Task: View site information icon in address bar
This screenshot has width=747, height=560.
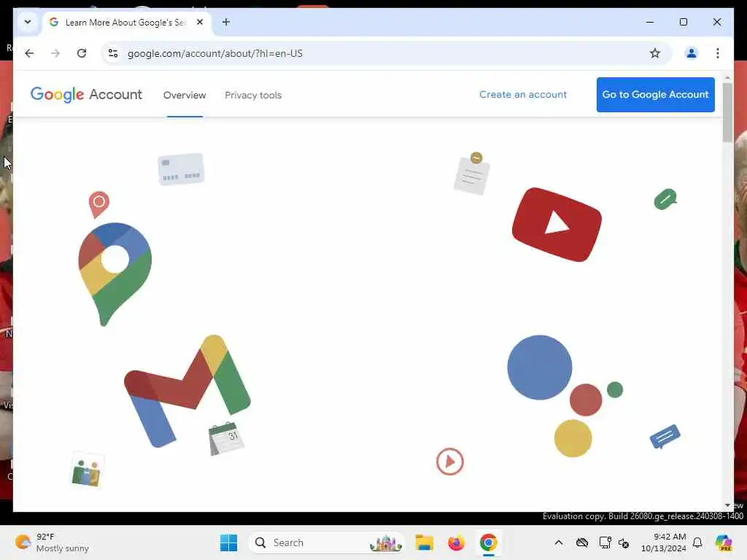Action: pos(113,53)
